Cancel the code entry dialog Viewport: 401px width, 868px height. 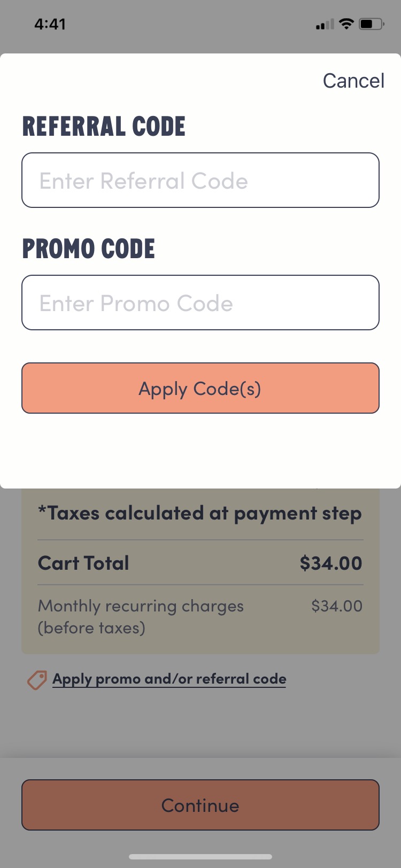[x=353, y=81]
